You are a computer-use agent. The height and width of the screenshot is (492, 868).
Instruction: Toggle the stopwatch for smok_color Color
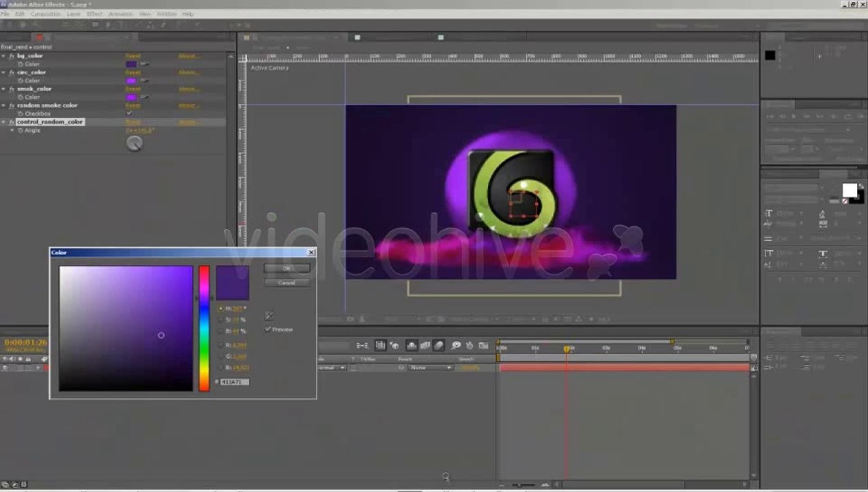pyautogui.click(x=21, y=97)
